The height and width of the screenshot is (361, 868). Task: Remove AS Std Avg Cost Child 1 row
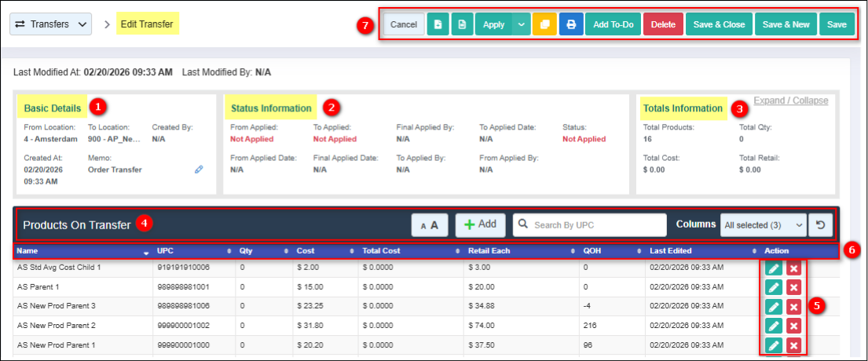click(794, 268)
